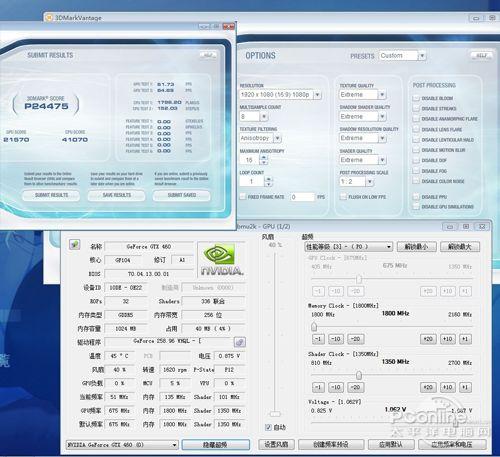Enable the Disable Lenticular Halo checkbox
This screenshot has height=457, width=500.
pos(416,140)
